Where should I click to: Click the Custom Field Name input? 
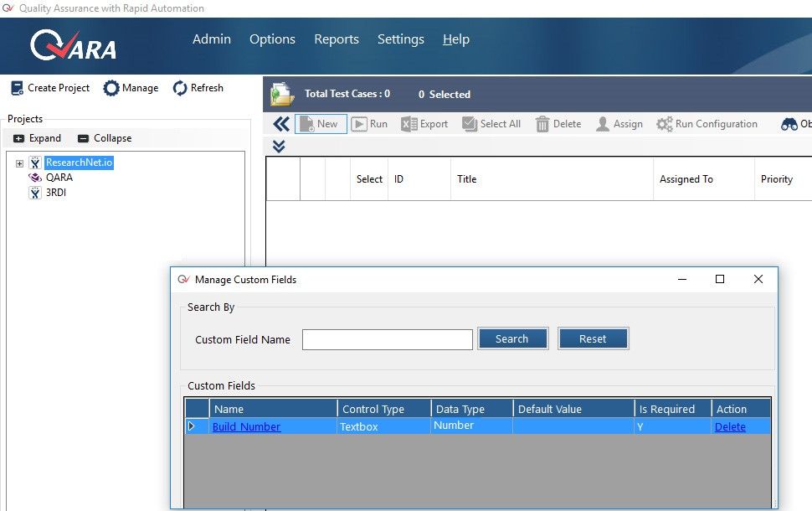click(388, 339)
